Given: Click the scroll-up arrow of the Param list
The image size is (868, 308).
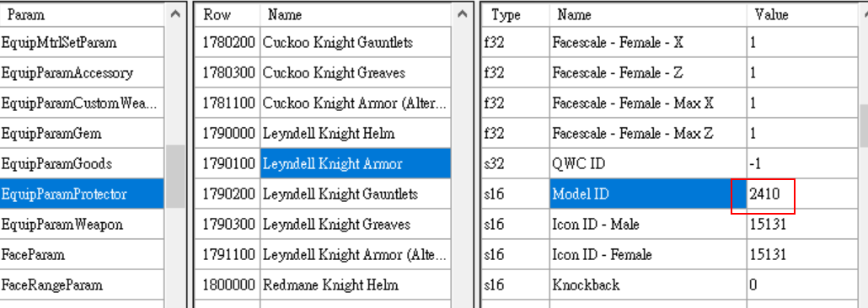Looking at the screenshot, I should click(175, 13).
